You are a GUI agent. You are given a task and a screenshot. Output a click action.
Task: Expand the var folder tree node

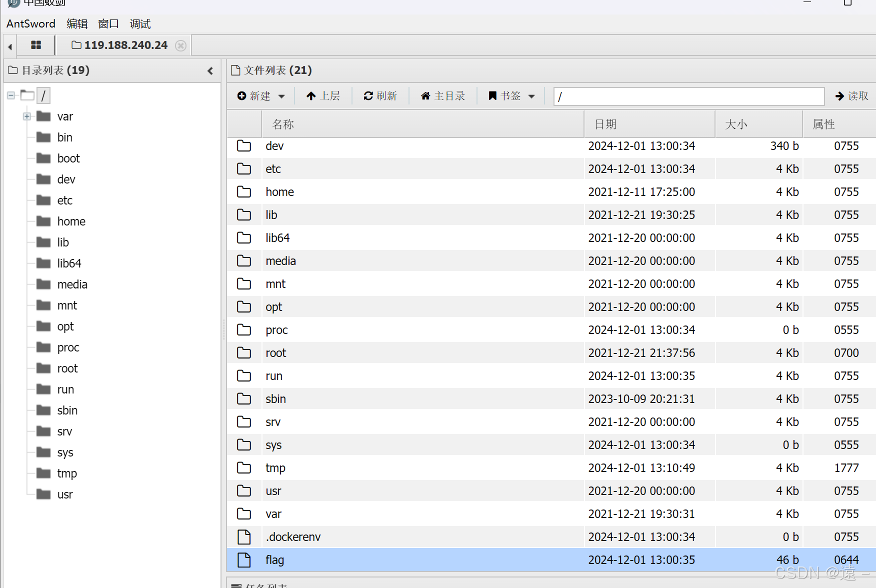point(26,116)
